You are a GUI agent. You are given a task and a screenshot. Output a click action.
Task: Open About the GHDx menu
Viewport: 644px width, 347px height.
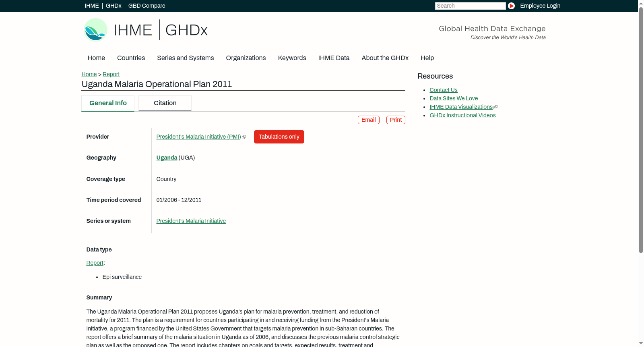tap(385, 58)
